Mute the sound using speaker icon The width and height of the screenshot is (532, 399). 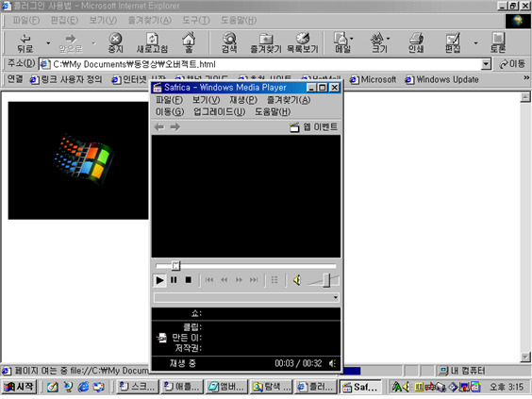tap(297, 280)
